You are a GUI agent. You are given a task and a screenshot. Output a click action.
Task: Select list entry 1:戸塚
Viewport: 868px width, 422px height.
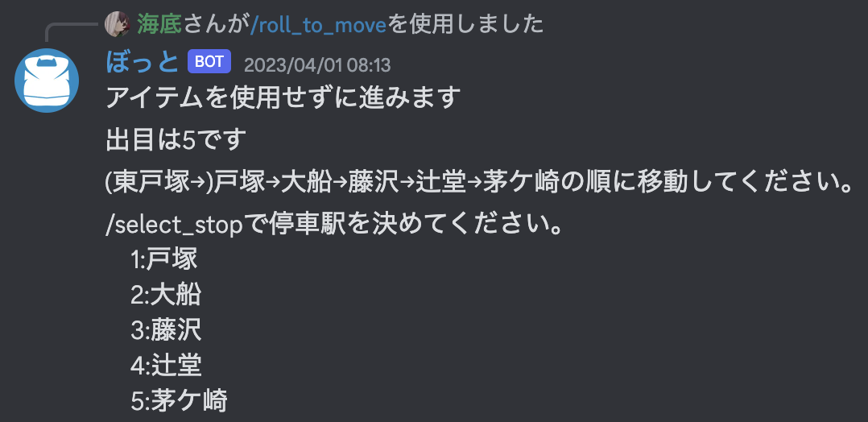coord(164,259)
